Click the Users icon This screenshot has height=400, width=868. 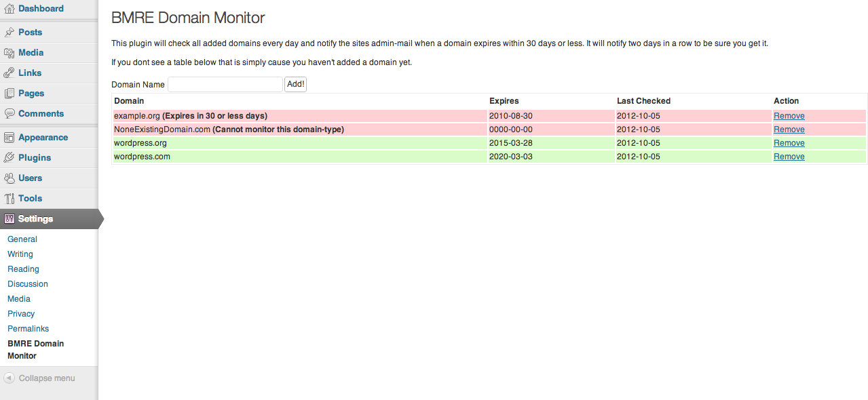(x=9, y=178)
